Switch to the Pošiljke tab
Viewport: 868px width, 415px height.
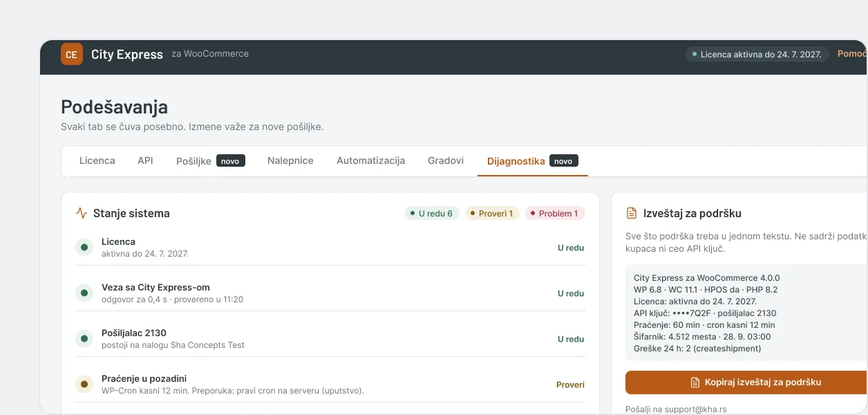(210, 160)
